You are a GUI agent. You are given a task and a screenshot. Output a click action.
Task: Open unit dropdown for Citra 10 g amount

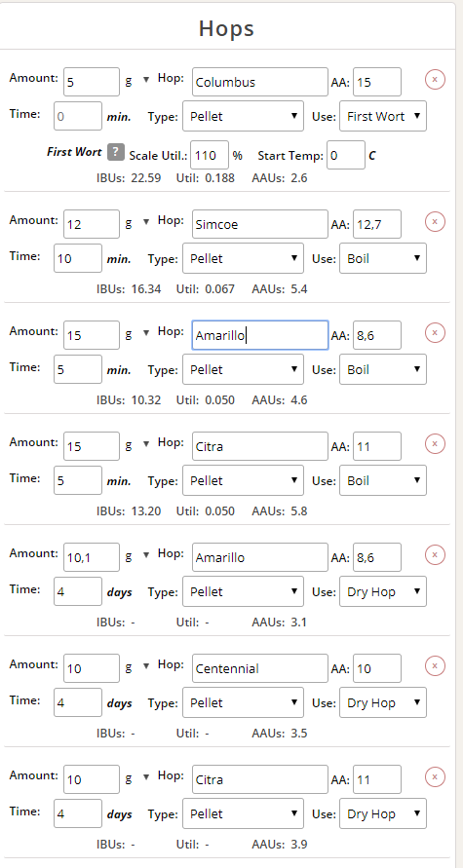(146, 777)
